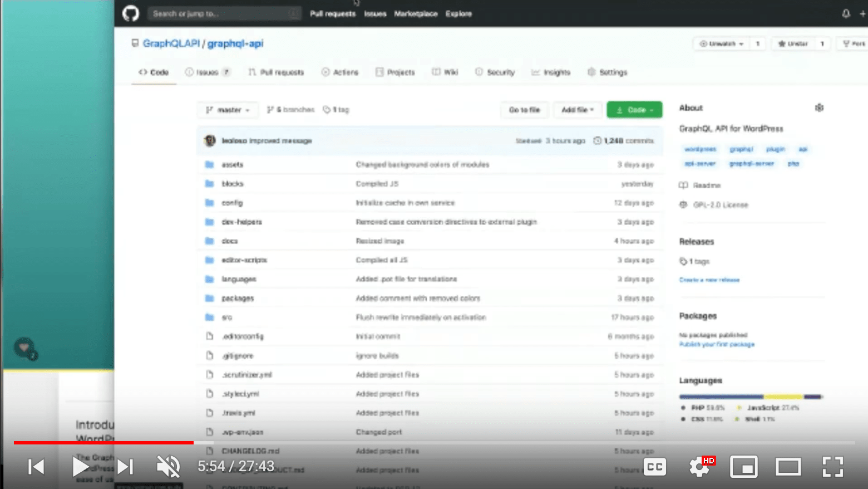
Task: Click the heart reaction icon in the sidebar
Action: (24, 348)
